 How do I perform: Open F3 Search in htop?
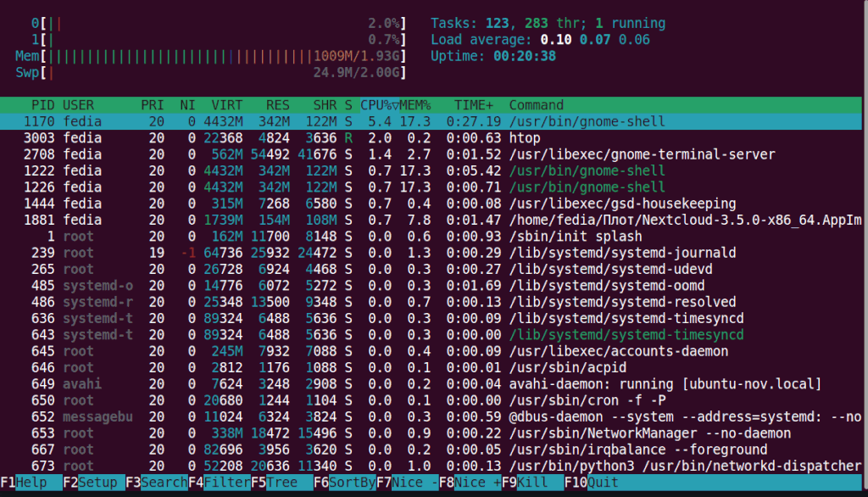pyautogui.click(x=156, y=483)
